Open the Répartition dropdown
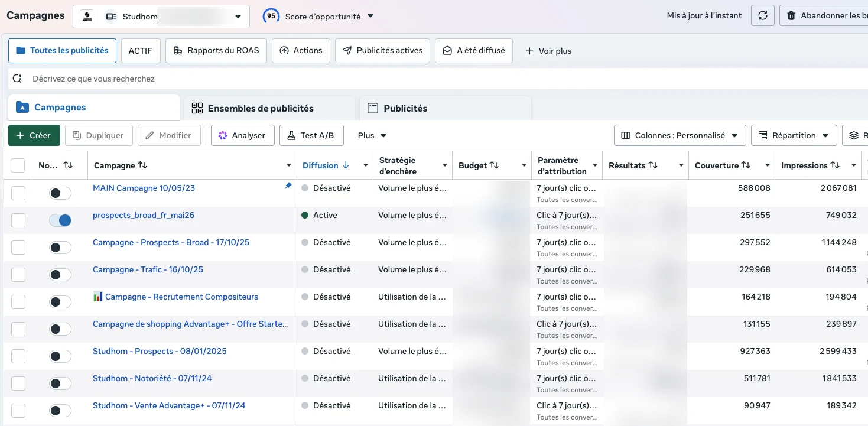The image size is (868, 426). tap(794, 135)
